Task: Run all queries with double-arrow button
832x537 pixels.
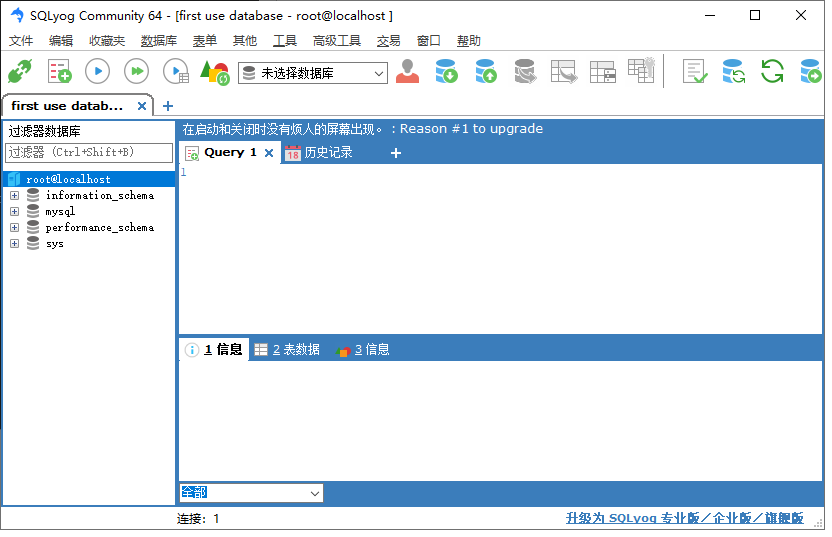Action: (136, 72)
